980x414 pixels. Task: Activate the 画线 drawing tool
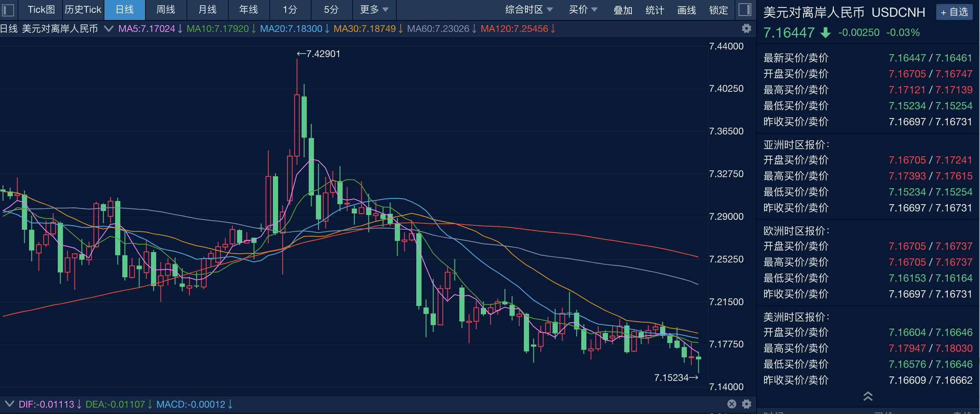(x=686, y=10)
